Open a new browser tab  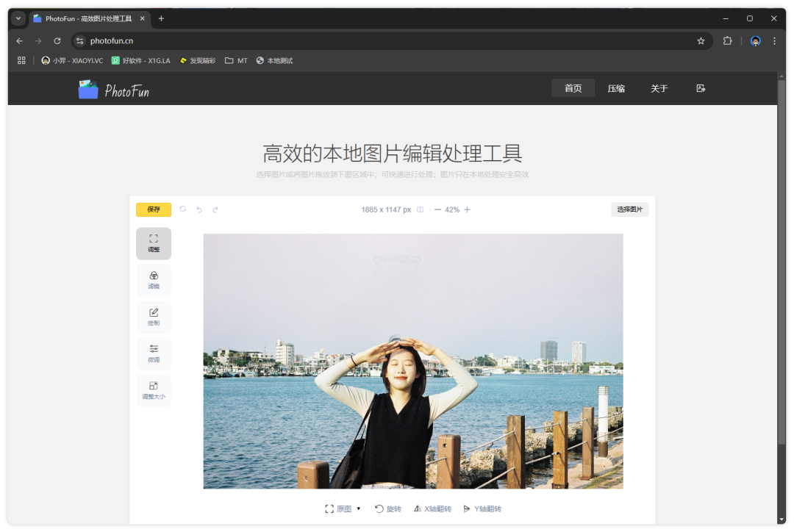click(x=161, y=18)
